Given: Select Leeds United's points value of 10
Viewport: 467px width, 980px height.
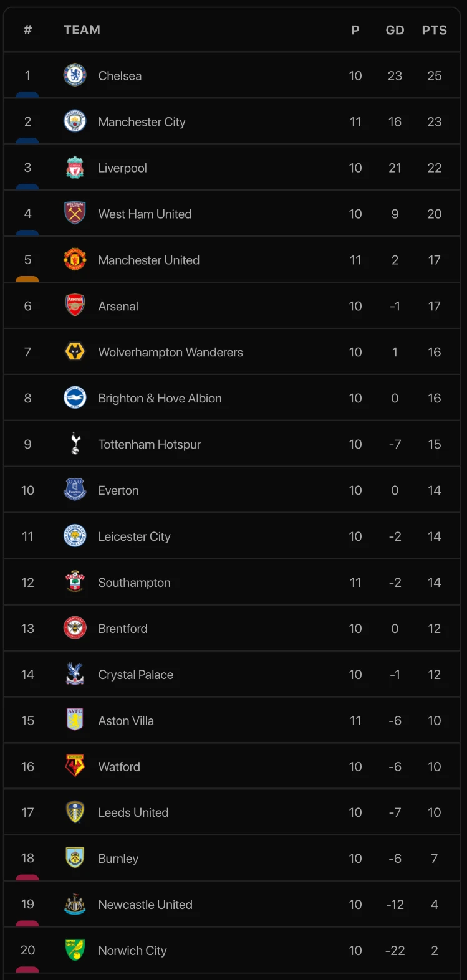Looking at the screenshot, I should pyautogui.click(x=434, y=812).
